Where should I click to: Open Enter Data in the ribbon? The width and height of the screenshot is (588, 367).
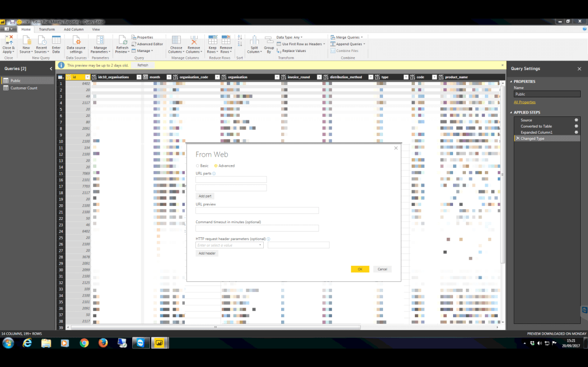pos(56,44)
